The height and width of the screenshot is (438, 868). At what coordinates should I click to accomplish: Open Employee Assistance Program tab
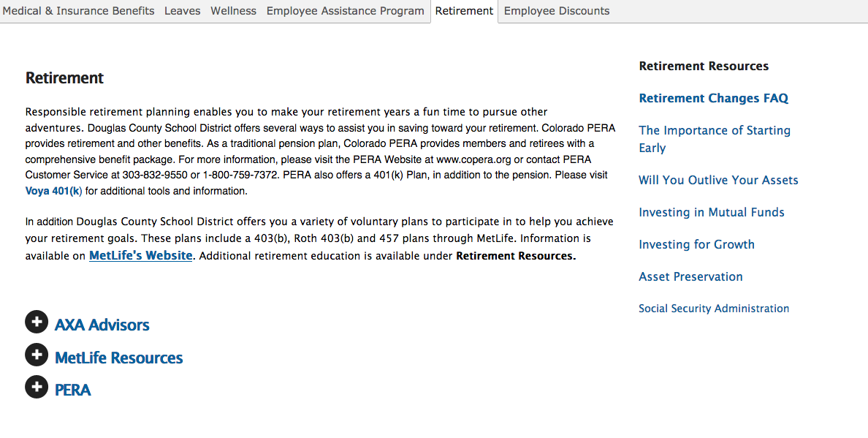coord(346,11)
